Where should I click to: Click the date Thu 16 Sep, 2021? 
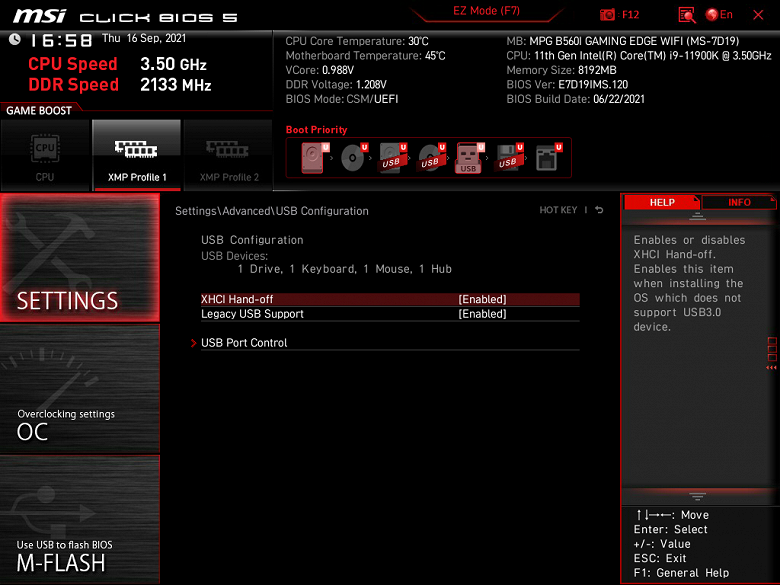144,38
